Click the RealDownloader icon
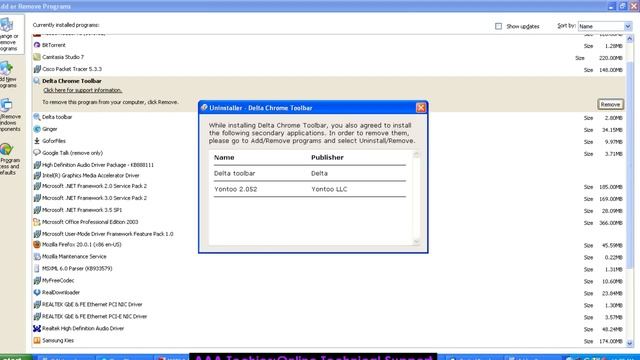 (37, 292)
